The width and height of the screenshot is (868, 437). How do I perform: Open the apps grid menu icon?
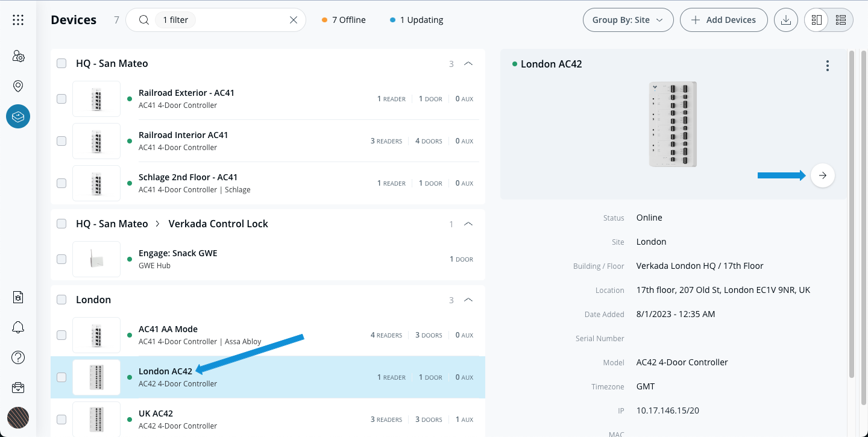tap(18, 20)
